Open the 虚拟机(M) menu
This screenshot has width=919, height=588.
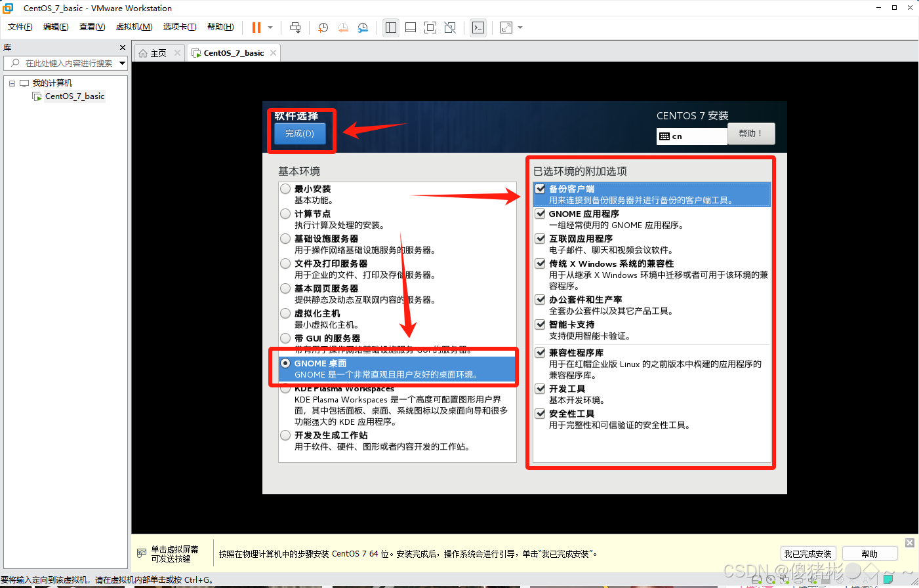134,27
